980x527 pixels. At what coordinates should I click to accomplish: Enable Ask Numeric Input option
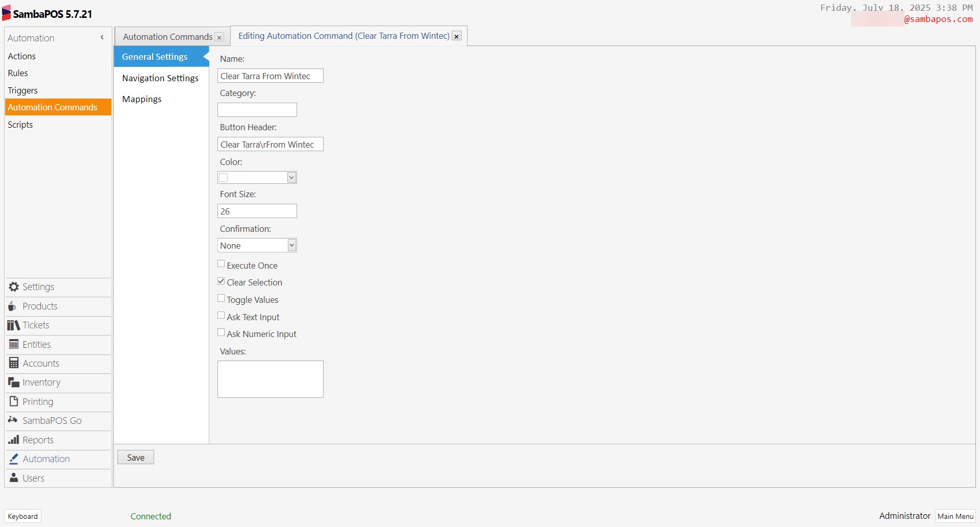point(221,332)
